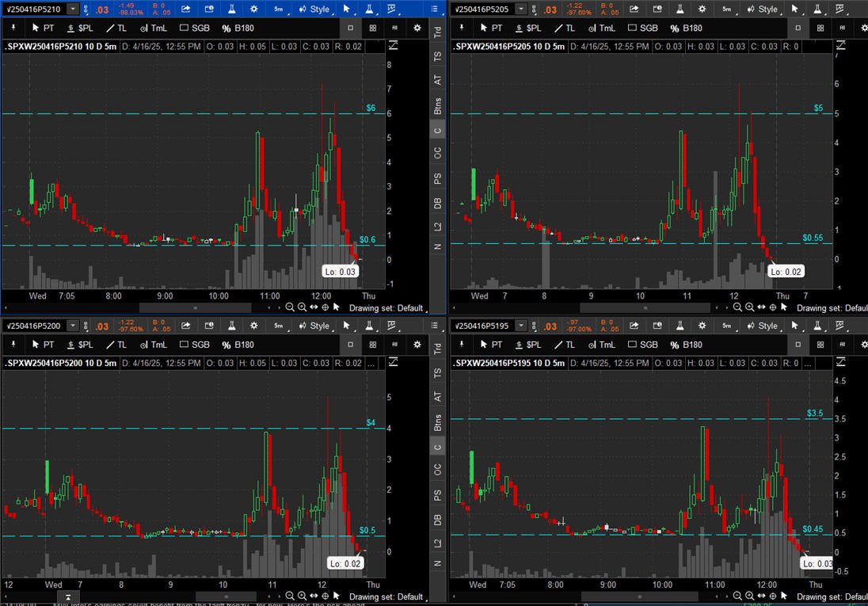
Task: Open DB side tab beside P5200 chart
Action: pyautogui.click(x=437, y=520)
